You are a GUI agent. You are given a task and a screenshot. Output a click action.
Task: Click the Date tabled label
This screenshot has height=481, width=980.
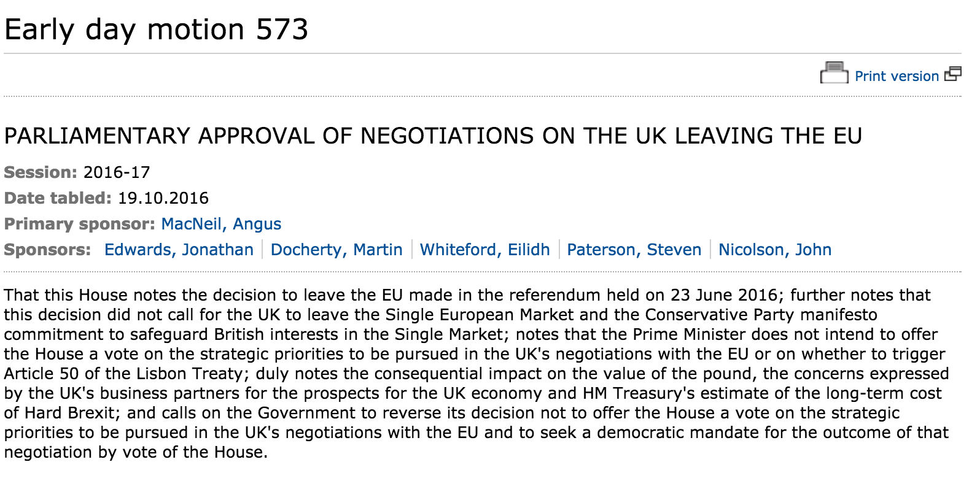tap(58, 198)
